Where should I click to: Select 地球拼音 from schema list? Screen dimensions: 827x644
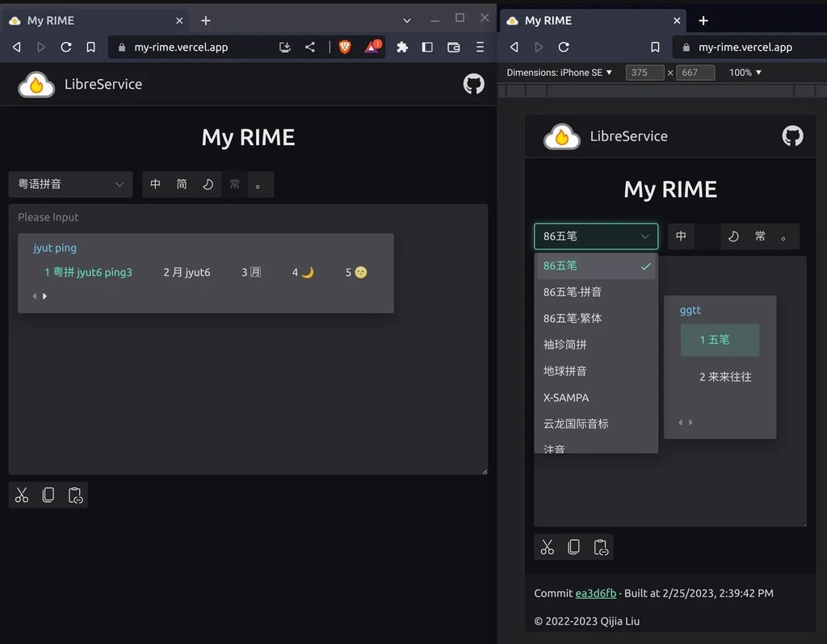pyautogui.click(x=565, y=371)
